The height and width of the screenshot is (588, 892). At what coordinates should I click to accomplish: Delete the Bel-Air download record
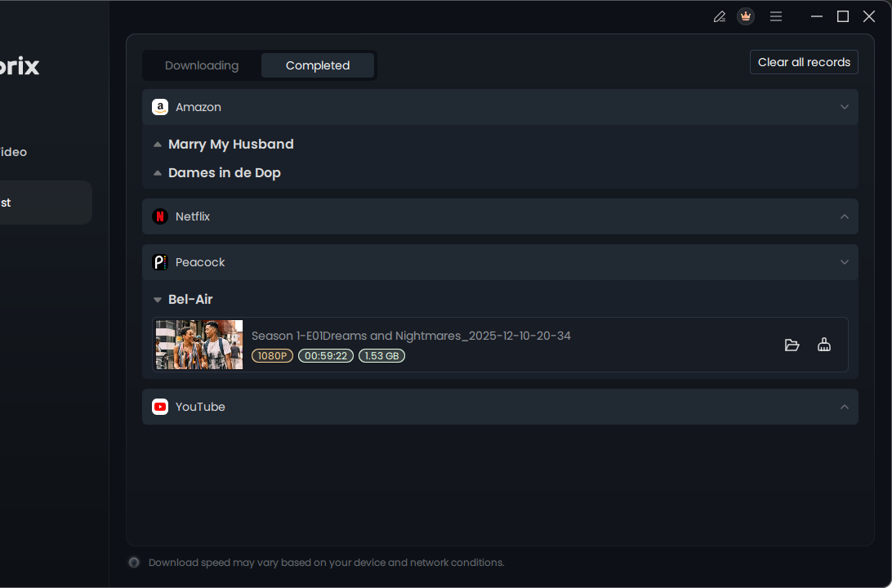tap(824, 345)
